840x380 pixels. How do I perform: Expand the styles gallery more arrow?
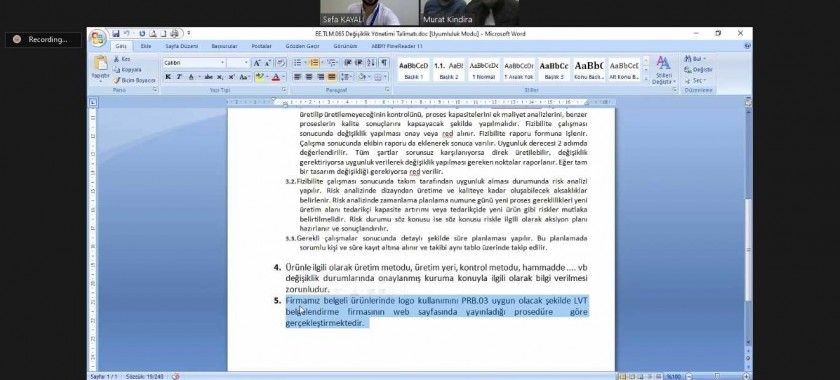coord(646,80)
